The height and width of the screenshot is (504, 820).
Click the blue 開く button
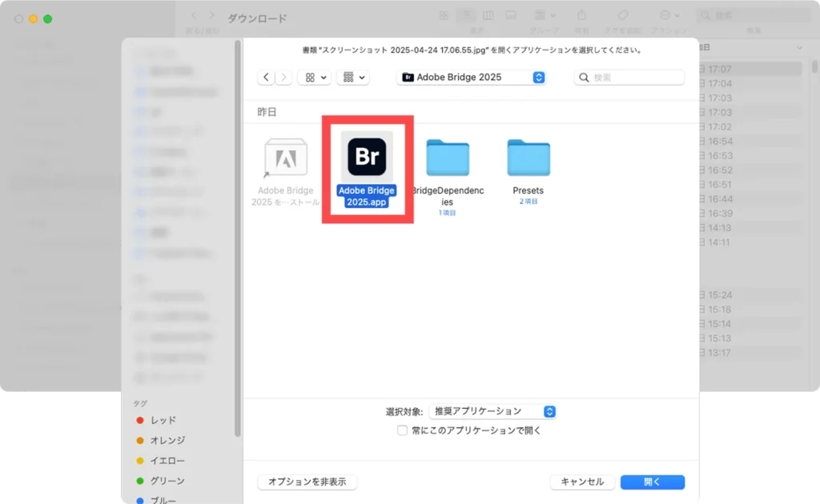(652, 482)
